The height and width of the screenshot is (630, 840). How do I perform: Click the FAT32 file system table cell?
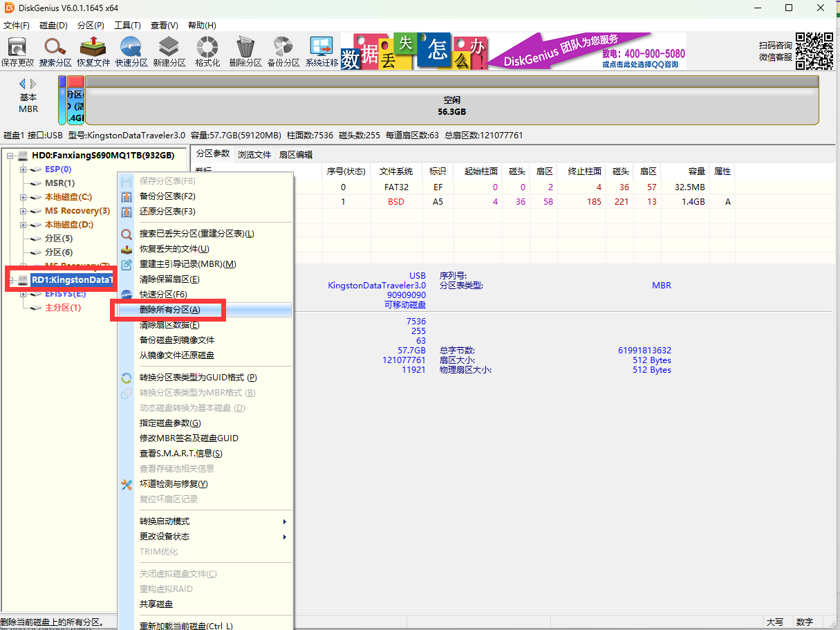point(396,187)
